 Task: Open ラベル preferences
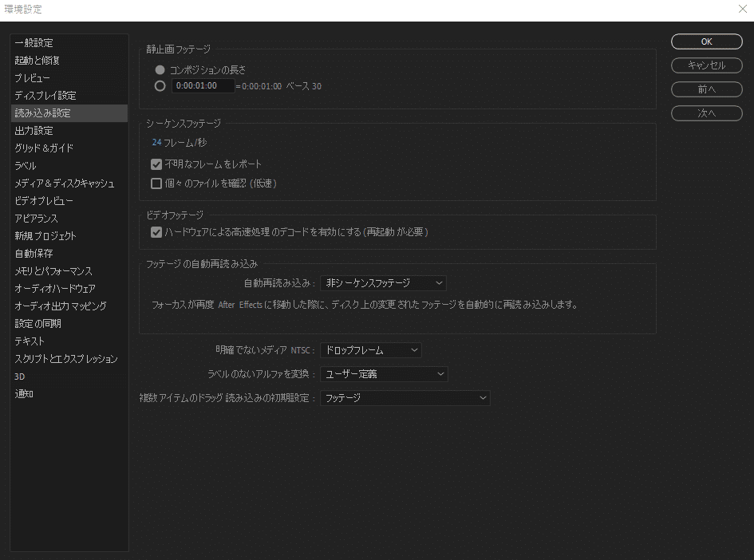click(x=69, y=166)
